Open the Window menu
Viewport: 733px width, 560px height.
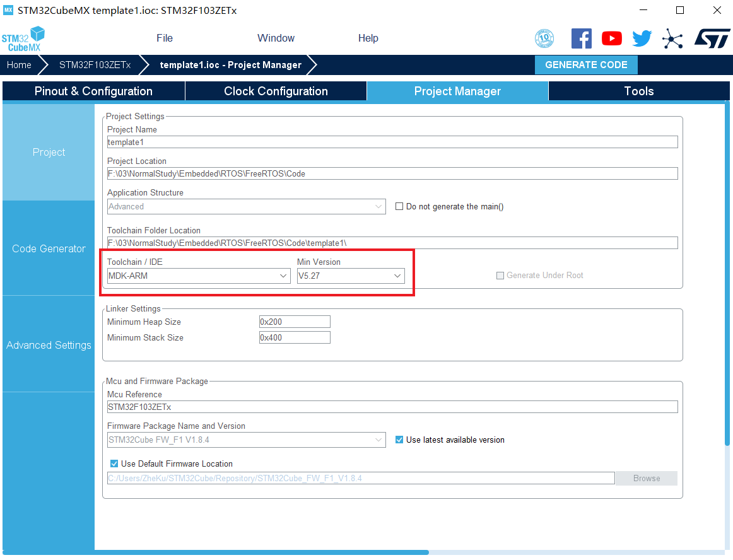pos(276,38)
